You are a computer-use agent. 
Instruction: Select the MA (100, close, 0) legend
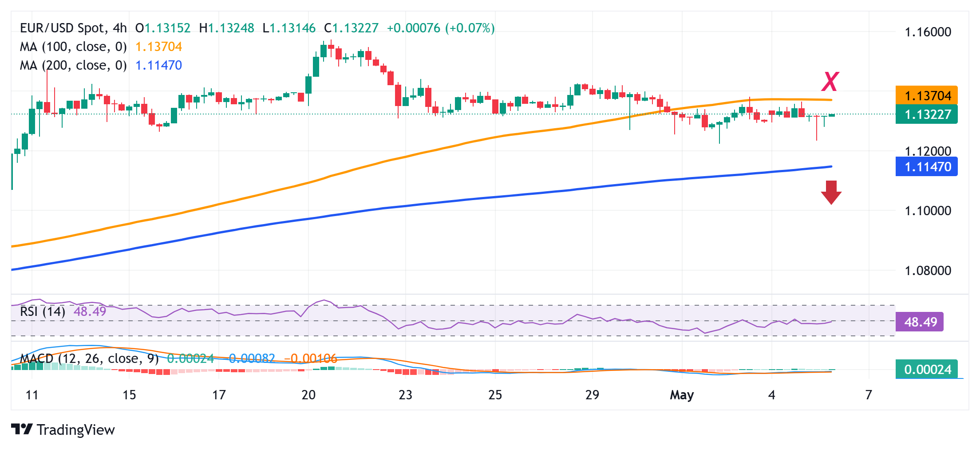(x=73, y=47)
